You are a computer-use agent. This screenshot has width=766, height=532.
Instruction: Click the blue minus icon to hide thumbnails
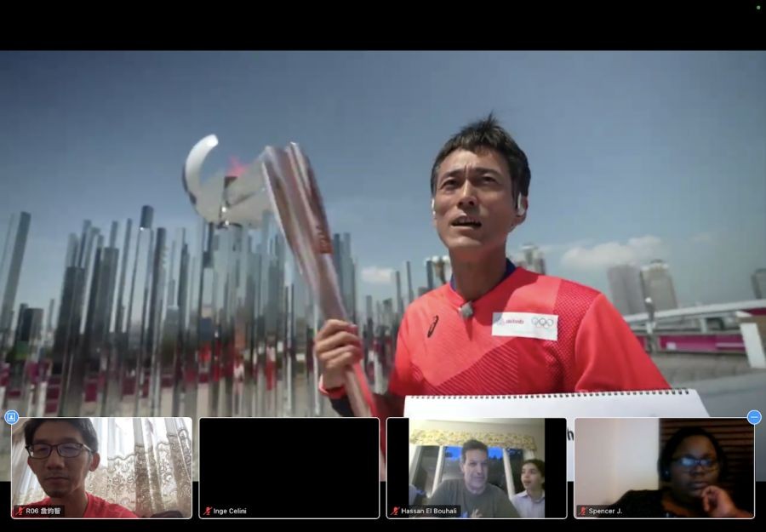click(754, 417)
